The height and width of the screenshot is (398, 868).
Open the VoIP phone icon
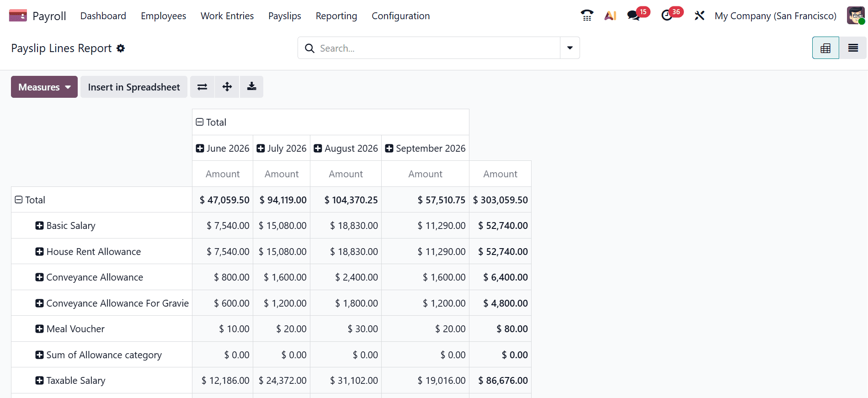click(587, 16)
